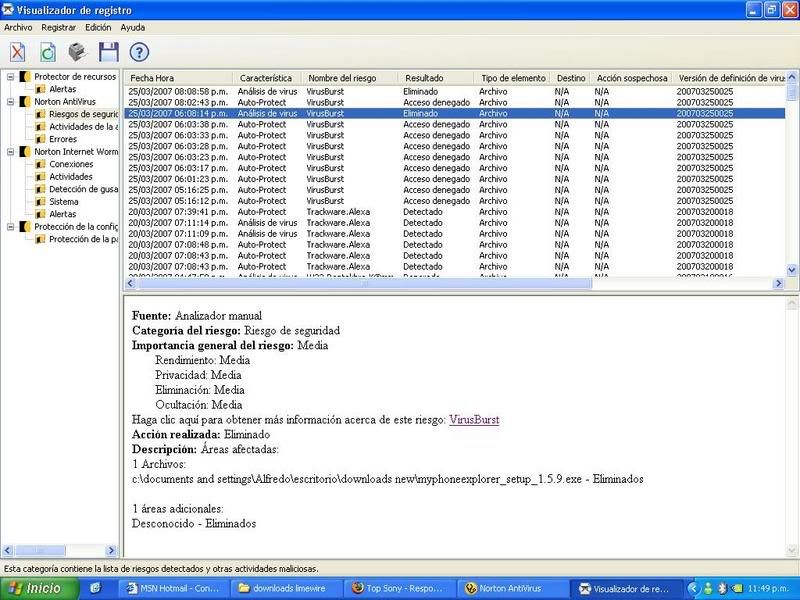Click the log list scroll-up arrow
The width and height of the screenshot is (800, 600).
792,78
